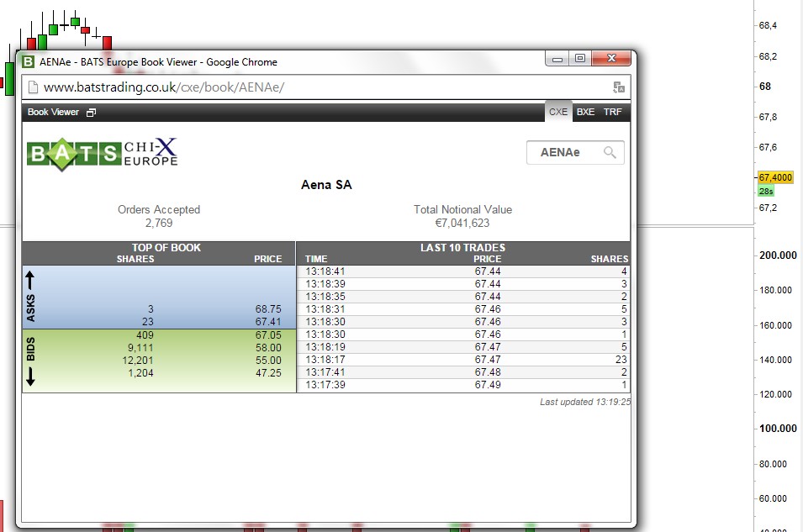This screenshot has width=803, height=532.
Task: Click the green 28s countdown label on chart
Action: 766,191
